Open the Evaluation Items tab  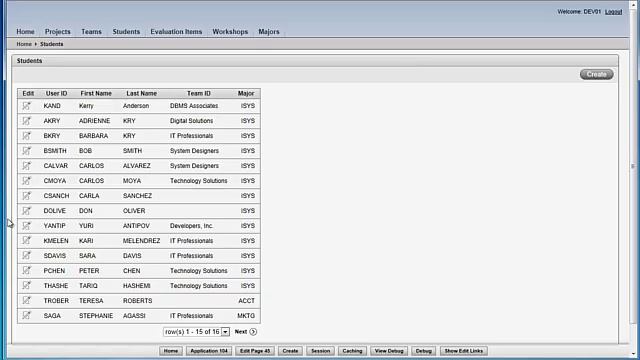tap(176, 31)
